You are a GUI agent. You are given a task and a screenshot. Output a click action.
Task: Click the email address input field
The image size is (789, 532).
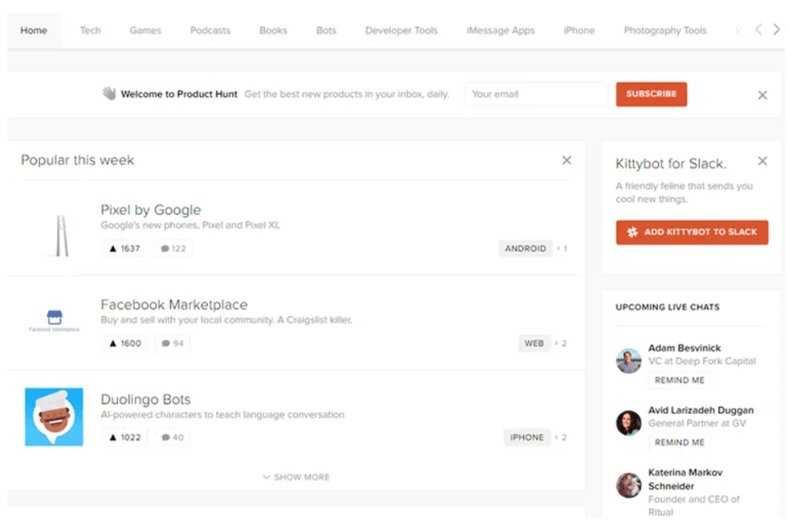tap(535, 94)
